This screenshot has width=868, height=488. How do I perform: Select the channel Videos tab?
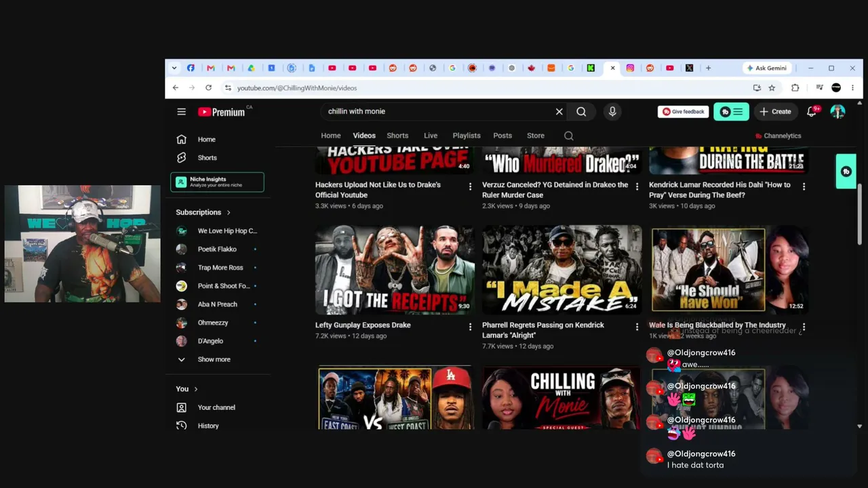pos(364,136)
